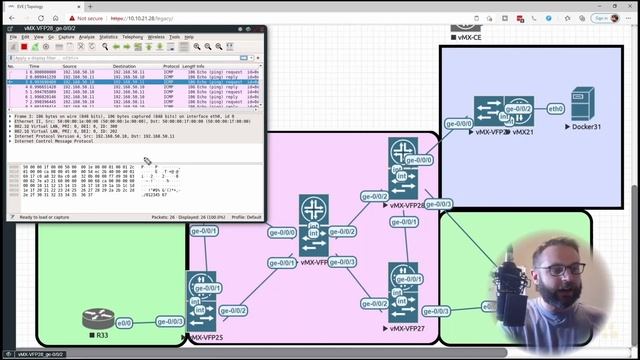The image size is (640, 360).
Task: Select packet number 1 in the packet list
Action: point(133,72)
